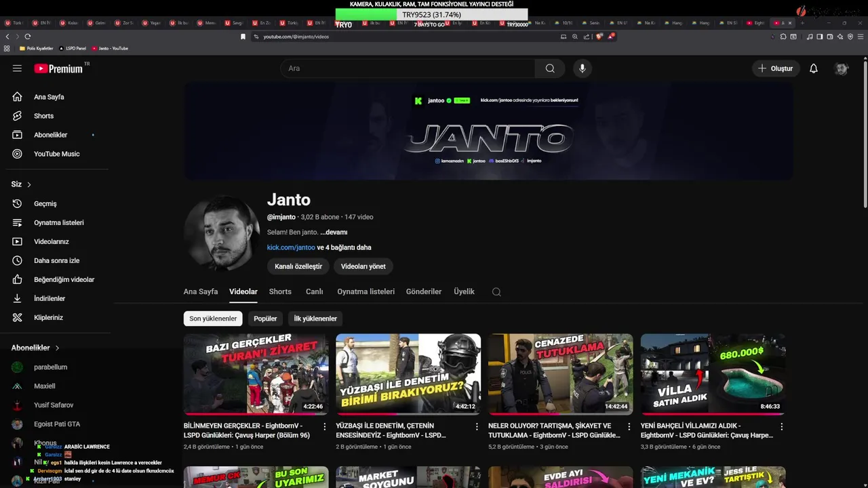The image size is (868, 488).
Task: Open the Canlı channel tab
Action: pos(314,291)
